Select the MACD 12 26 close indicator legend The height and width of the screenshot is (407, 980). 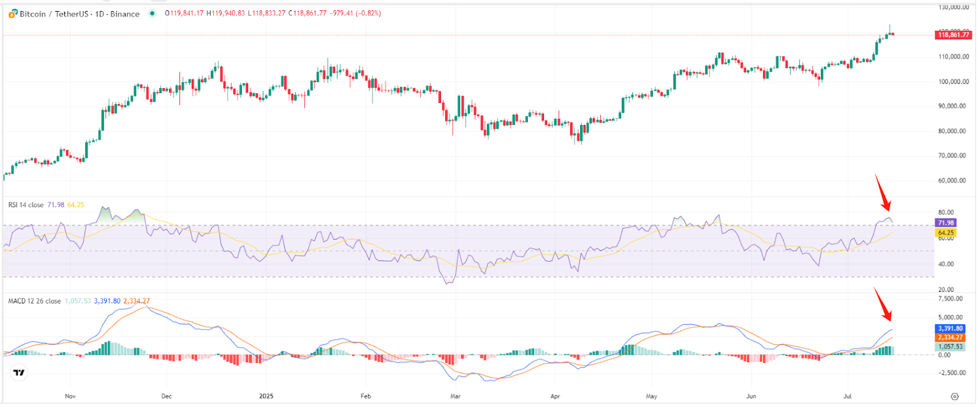pos(34,301)
